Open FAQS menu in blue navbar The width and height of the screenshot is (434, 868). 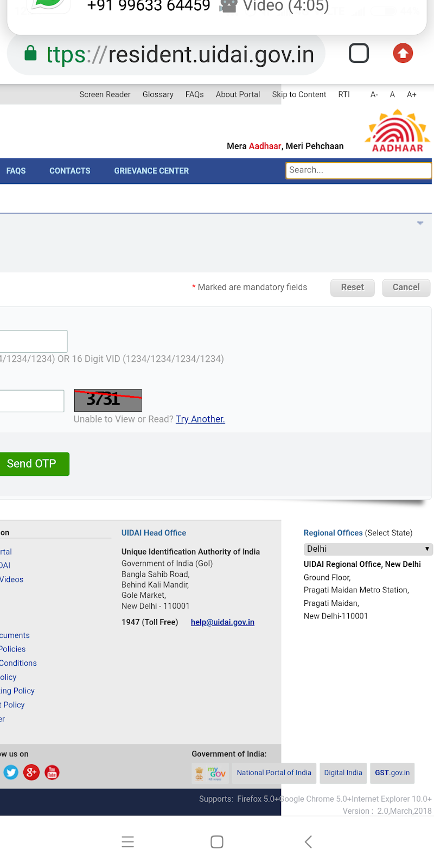tap(16, 171)
